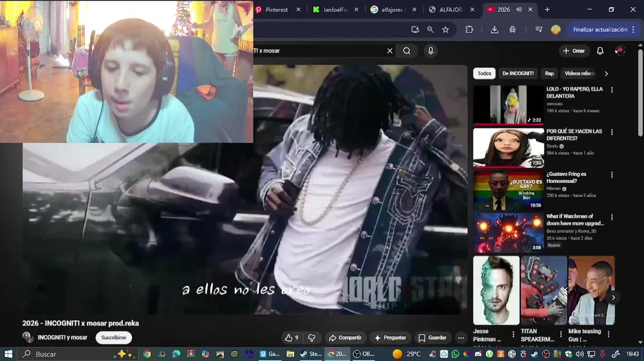Open Jesse Pinkman short thumbnail

[x=496, y=290]
